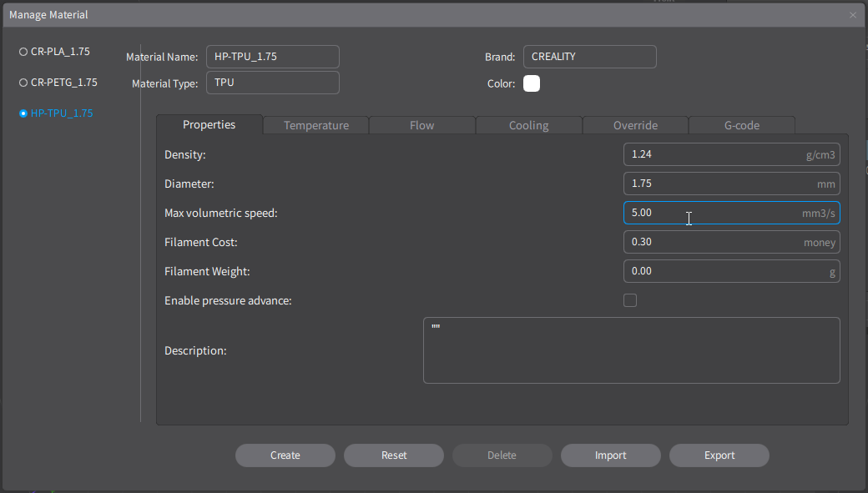Click the Diameter value field
This screenshot has width=868, height=493.
(x=732, y=184)
